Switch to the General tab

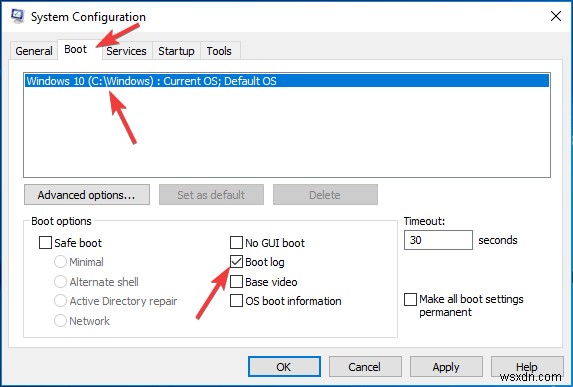(34, 51)
